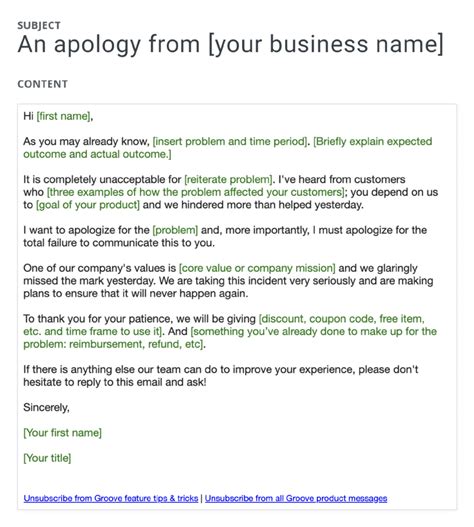The height and width of the screenshot is (527, 474).
Task: Select the [three examples of how the problem affected] placeholder
Action: 196,192
